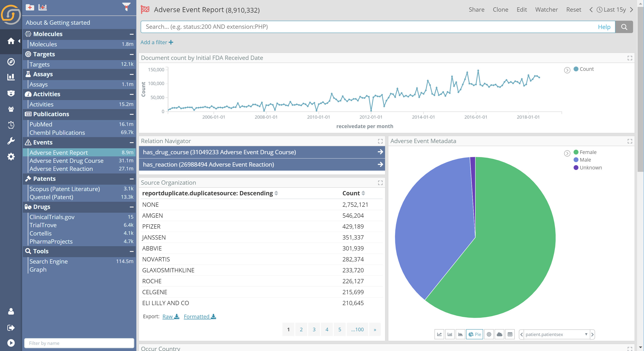Select the area chart visualization type
Image resolution: width=644 pixels, height=351 pixels.
[461, 335]
